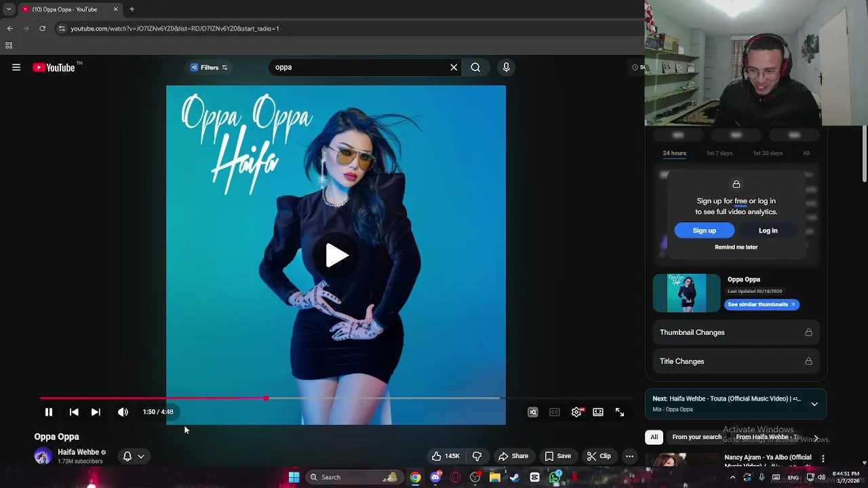Clear the search box with the X
This screenshot has width=868, height=488.
(x=454, y=67)
